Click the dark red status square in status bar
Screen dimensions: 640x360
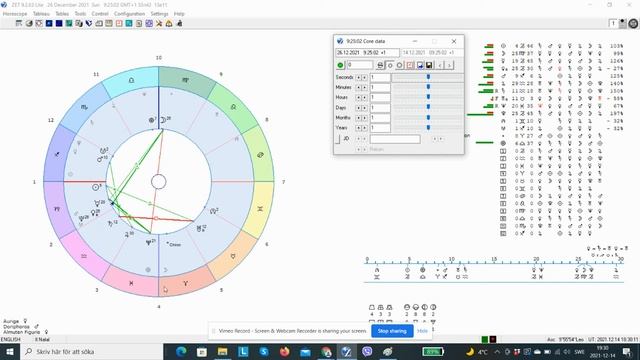tap(493, 339)
